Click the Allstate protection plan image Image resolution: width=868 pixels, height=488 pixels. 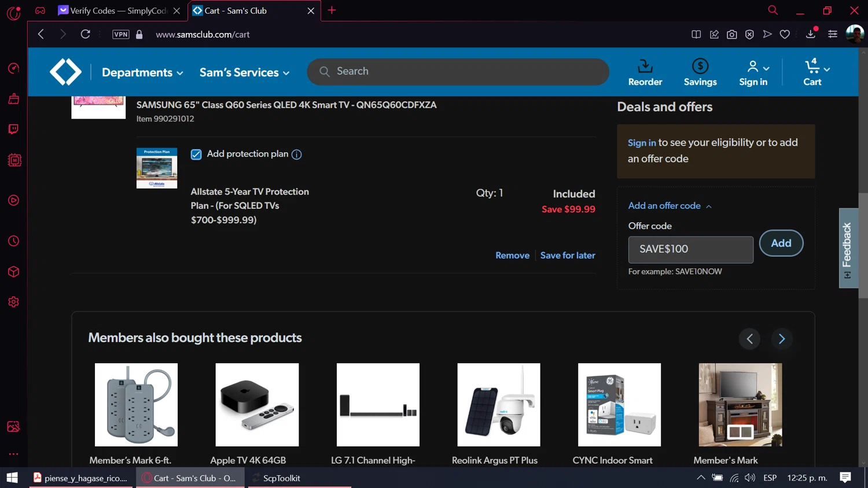[157, 168]
